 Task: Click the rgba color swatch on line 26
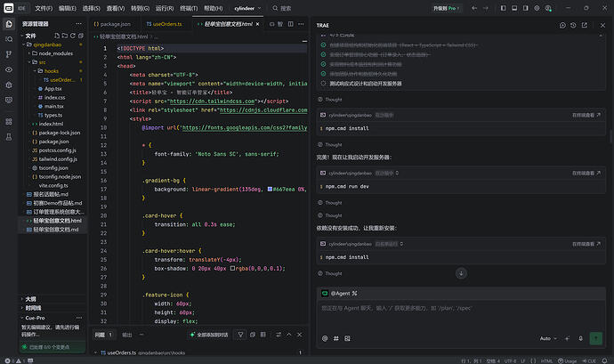pos(232,269)
